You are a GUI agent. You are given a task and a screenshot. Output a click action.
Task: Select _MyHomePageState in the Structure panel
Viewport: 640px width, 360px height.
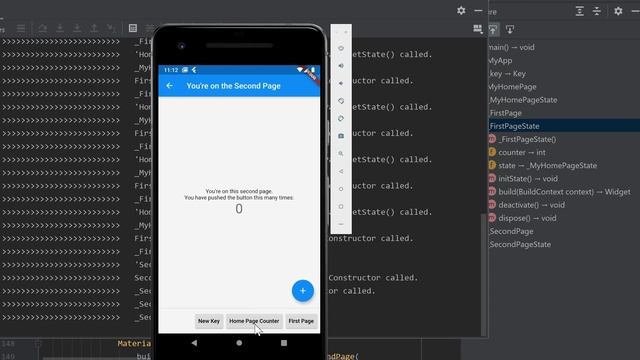523,100
